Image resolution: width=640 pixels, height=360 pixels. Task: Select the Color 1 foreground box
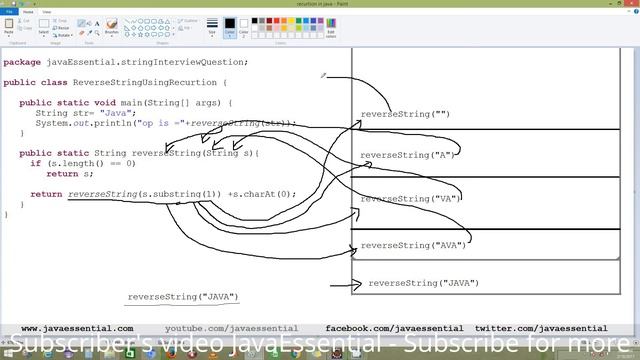pos(230,27)
